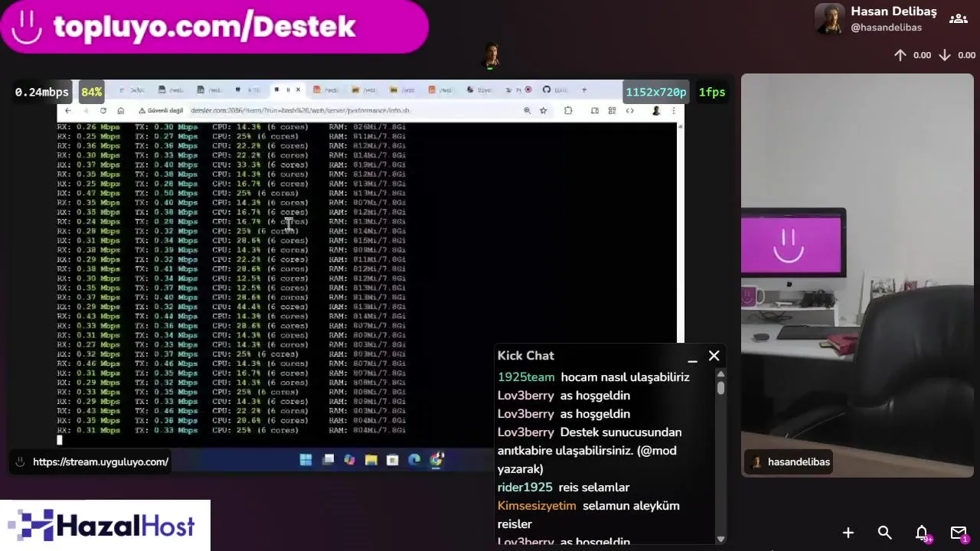Viewport: 980px width, 551px height.
Task: Click the HazalHost logo
Action: [105, 526]
